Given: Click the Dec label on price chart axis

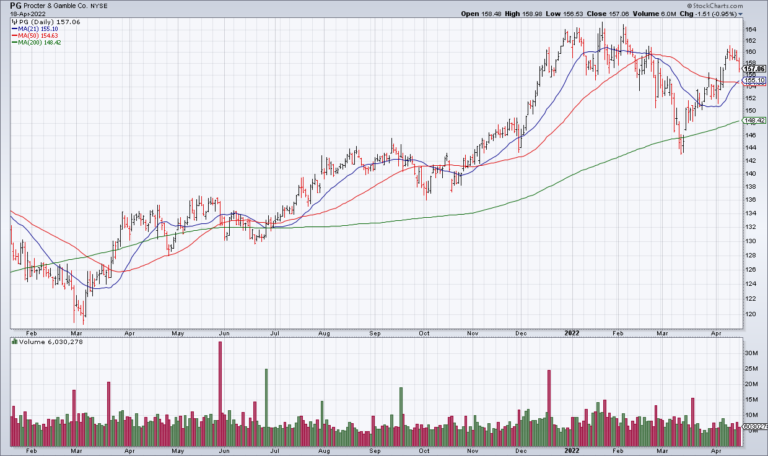Looking at the screenshot, I should coord(521,333).
